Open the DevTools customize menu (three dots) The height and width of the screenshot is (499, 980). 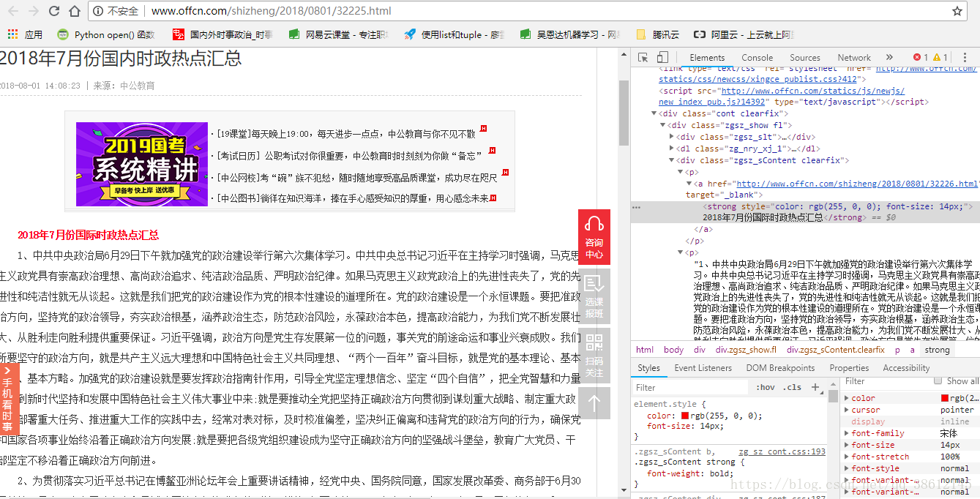(x=966, y=57)
